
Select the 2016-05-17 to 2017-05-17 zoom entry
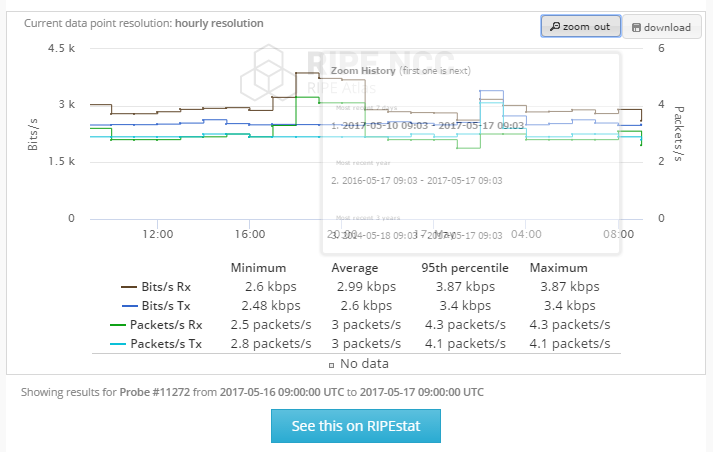416,180
